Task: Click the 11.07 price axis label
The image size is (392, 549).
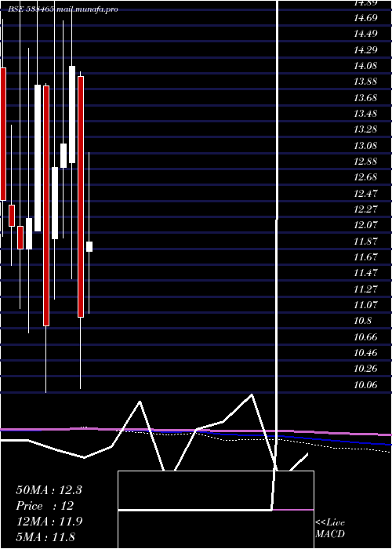Action: 365,304
